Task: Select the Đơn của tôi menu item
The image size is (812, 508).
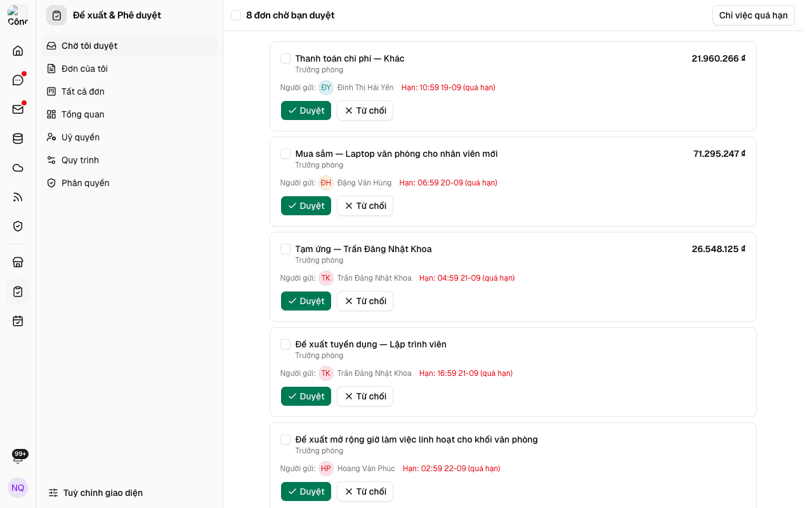Action: [129, 69]
